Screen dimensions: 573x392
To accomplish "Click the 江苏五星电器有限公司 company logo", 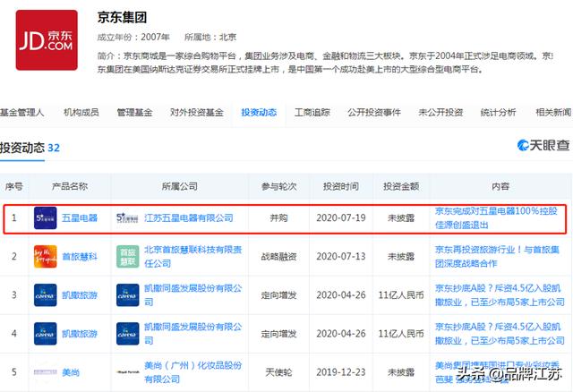I will tap(127, 218).
